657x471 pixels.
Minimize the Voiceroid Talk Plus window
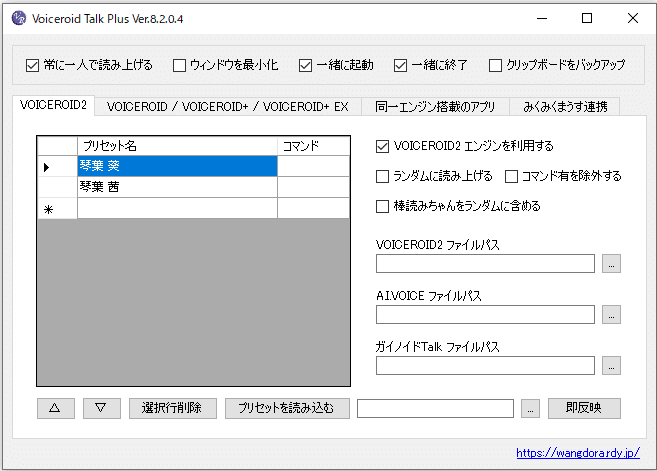[542, 18]
